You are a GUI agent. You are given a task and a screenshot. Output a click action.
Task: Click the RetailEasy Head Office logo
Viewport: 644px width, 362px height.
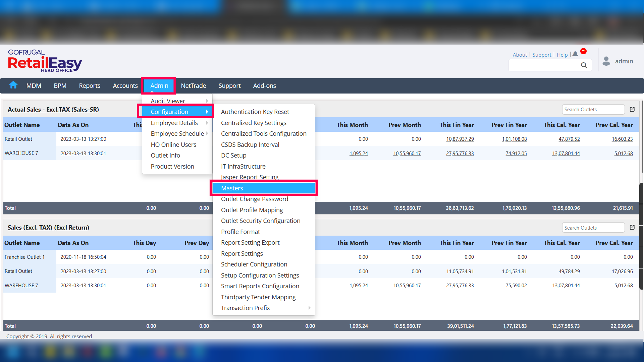click(45, 61)
